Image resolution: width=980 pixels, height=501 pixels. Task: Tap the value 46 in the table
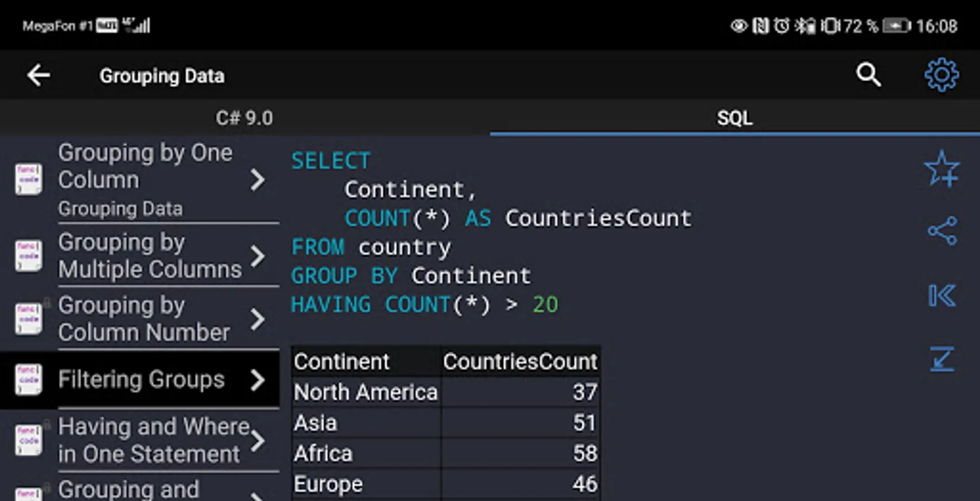click(585, 484)
